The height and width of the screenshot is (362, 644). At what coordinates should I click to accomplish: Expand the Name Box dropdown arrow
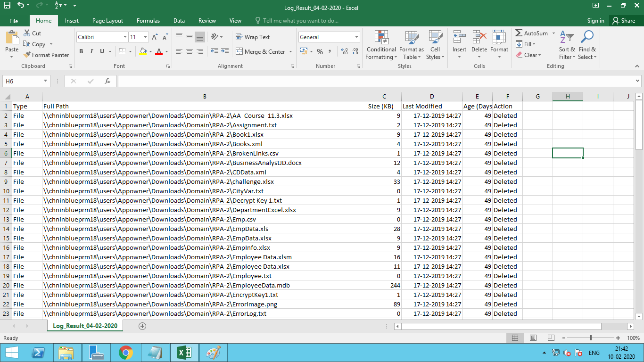[x=46, y=81]
